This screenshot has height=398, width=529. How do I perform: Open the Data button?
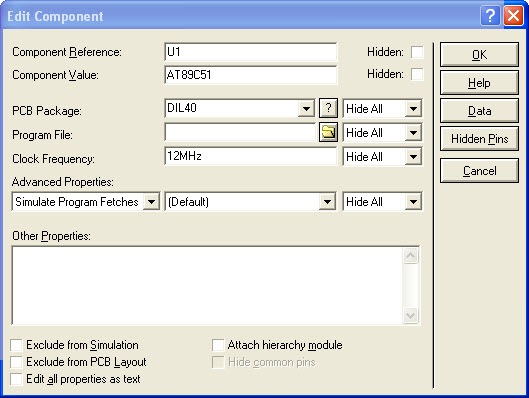tap(479, 111)
